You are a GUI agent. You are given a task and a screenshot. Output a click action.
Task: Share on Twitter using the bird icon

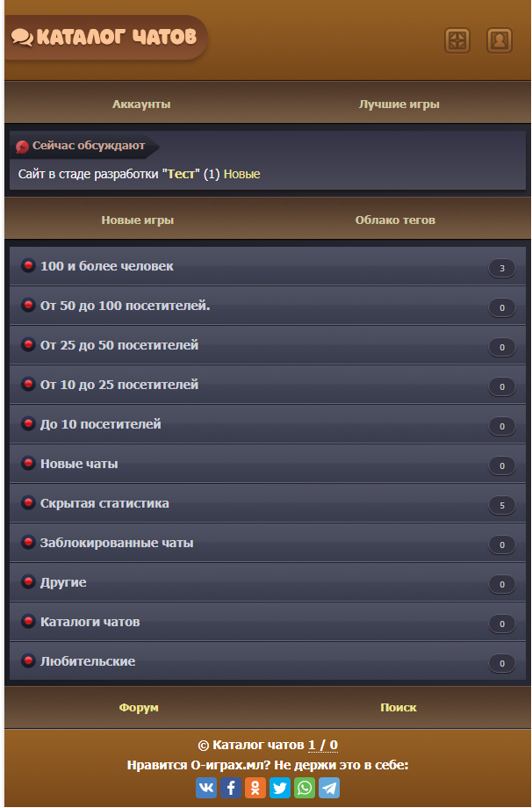coord(280,788)
